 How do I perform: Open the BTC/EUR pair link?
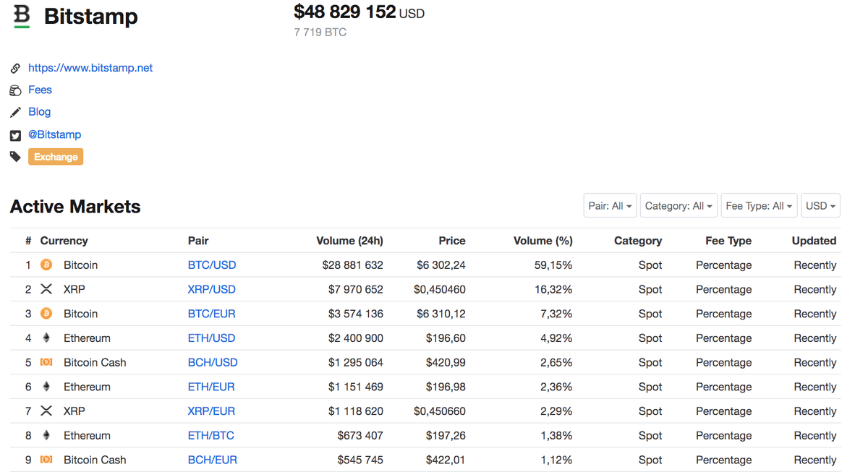coord(212,314)
